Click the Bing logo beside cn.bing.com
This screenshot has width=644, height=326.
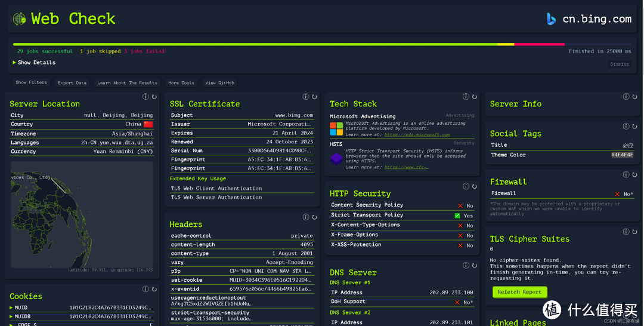(551, 19)
